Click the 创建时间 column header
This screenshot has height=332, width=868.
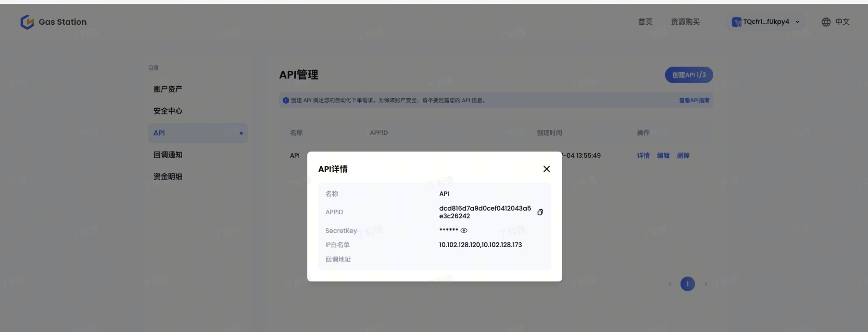(x=549, y=133)
